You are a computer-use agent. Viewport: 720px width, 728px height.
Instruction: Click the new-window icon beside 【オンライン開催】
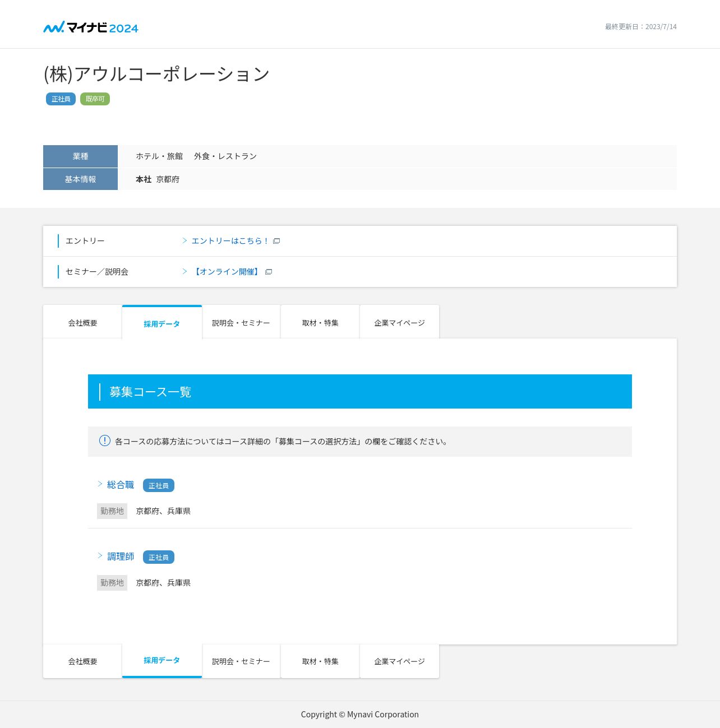click(269, 272)
